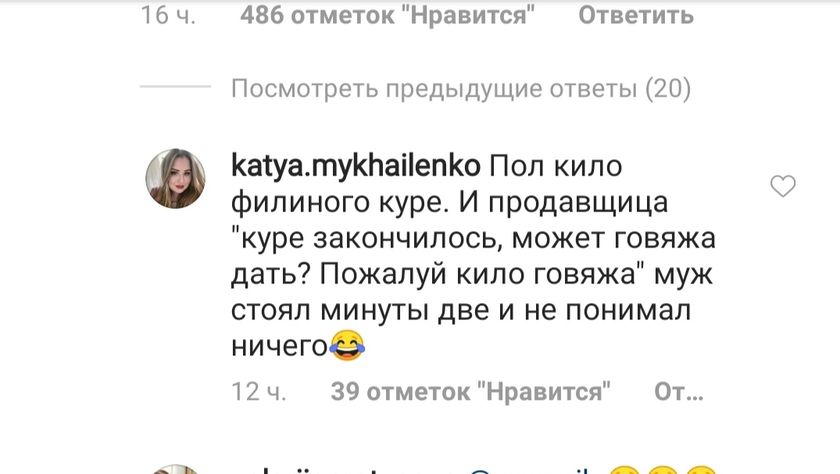Reply to the comment with 486 likes

[x=636, y=15]
